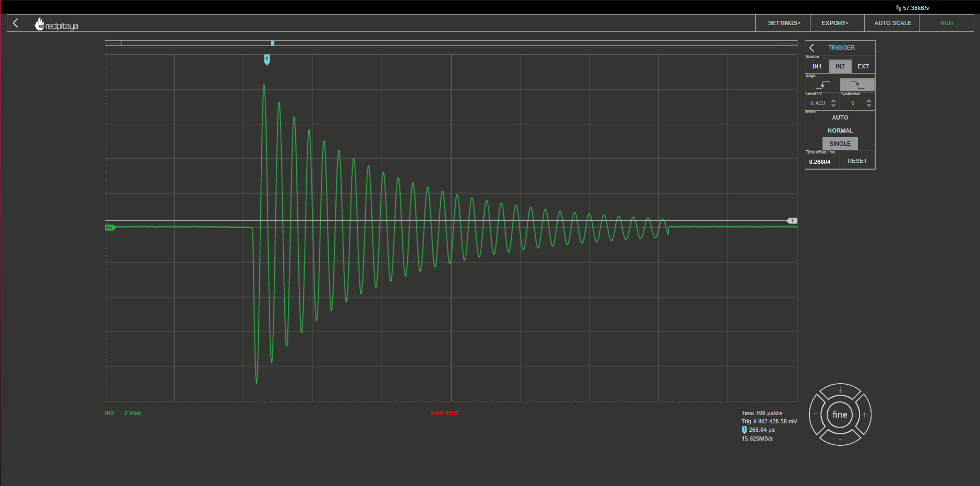Click the right plus on the navigation wheel
The image size is (980, 486).
click(x=865, y=414)
